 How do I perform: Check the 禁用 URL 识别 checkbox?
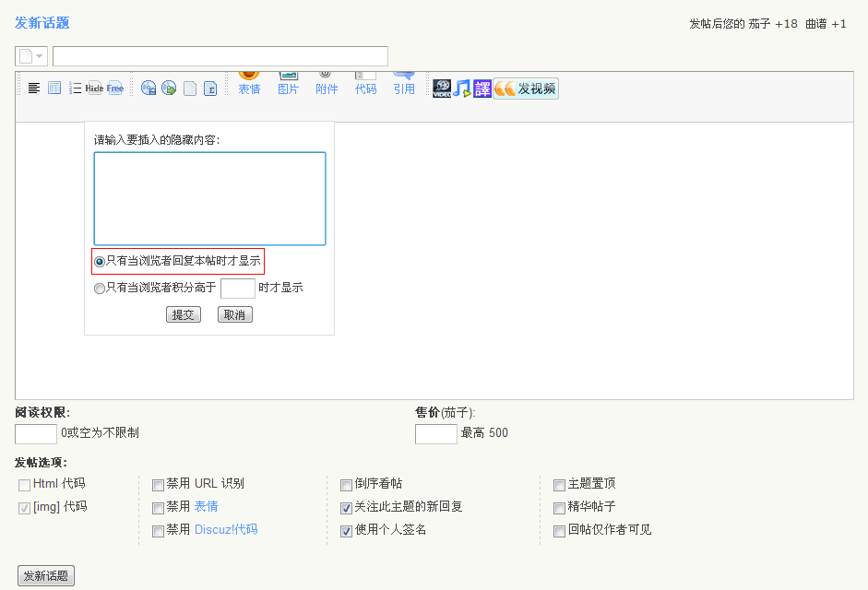click(x=158, y=486)
